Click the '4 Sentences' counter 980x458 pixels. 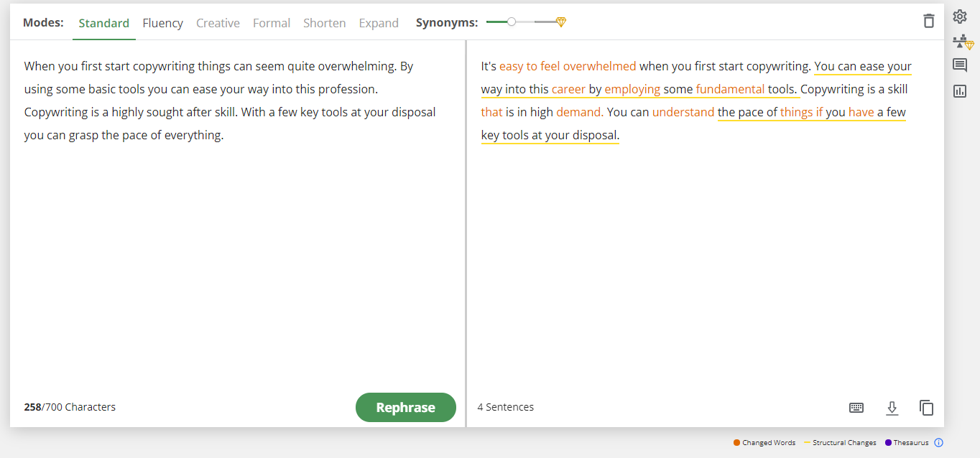(506, 407)
